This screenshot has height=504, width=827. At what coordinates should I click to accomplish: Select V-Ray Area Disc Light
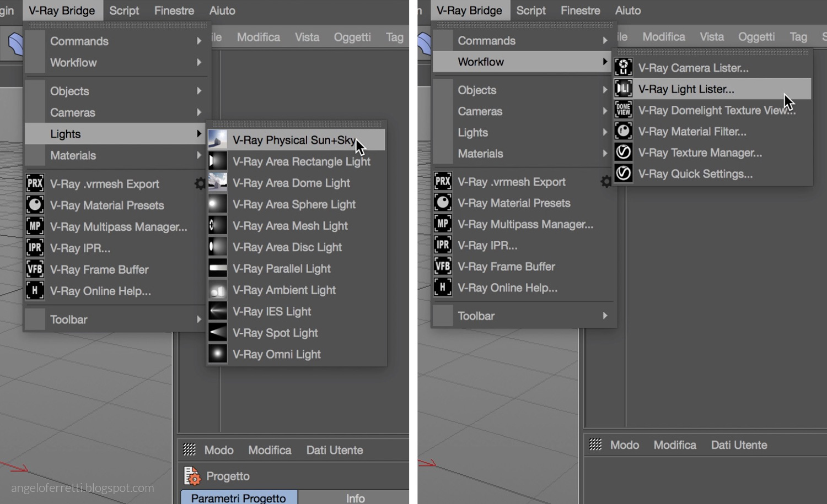click(x=296, y=247)
